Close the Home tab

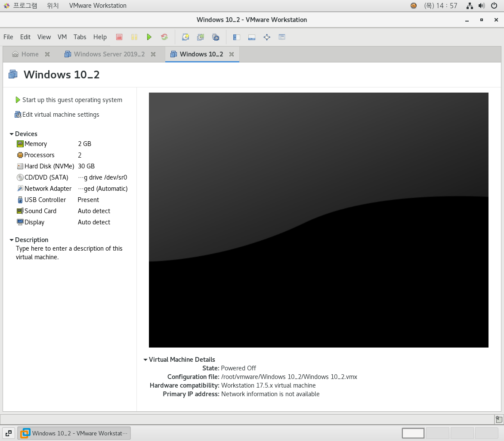(x=47, y=54)
